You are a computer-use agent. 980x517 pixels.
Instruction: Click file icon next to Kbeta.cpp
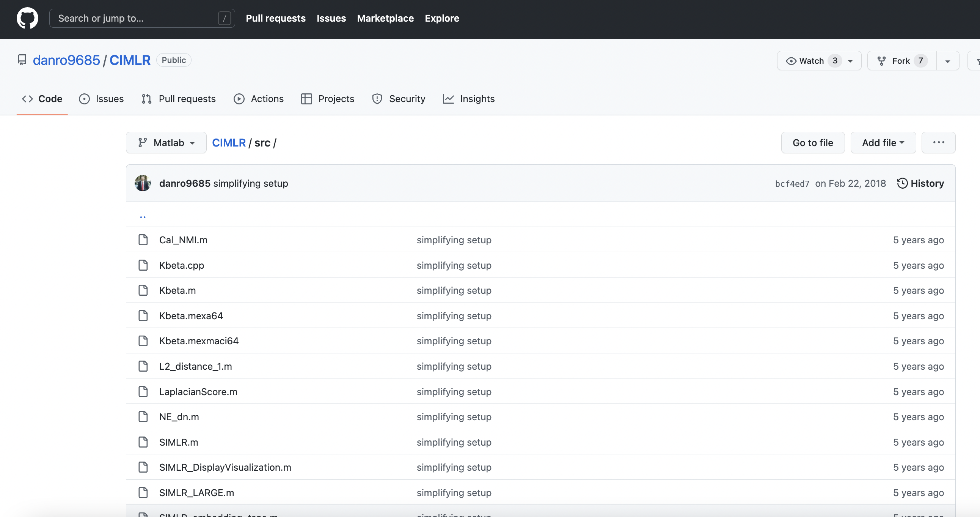pos(143,265)
